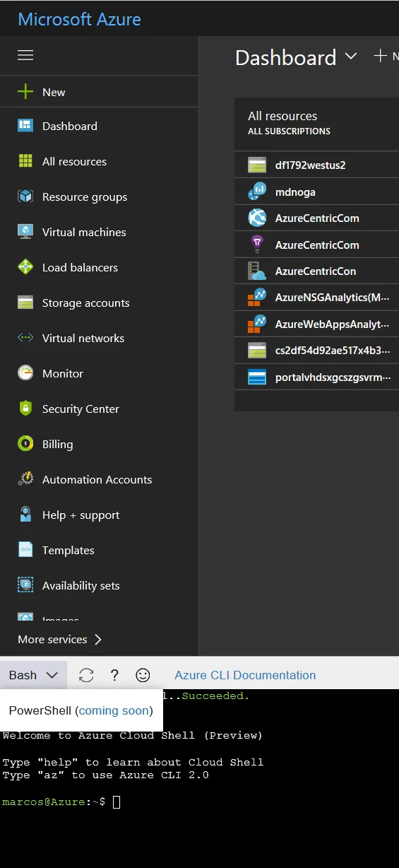Click the df1792westus2 storage icon

pos(257,165)
